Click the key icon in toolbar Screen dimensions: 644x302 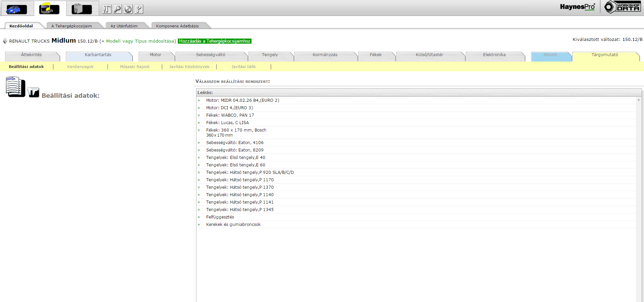(x=117, y=9)
